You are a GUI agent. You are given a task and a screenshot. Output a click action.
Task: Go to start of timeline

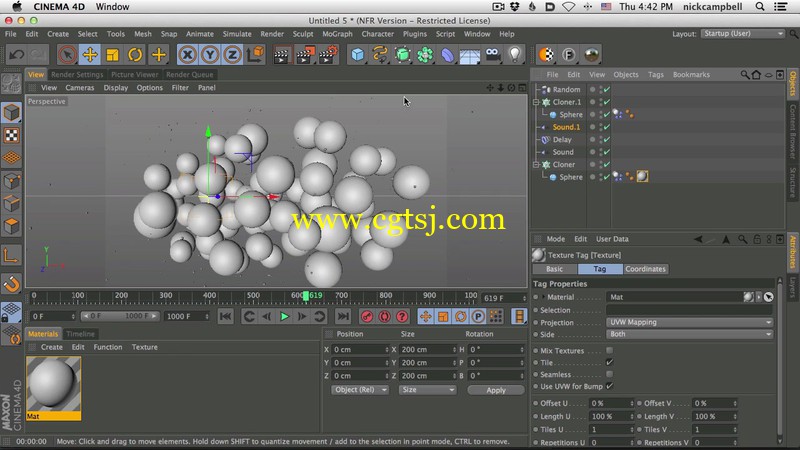[x=225, y=317]
